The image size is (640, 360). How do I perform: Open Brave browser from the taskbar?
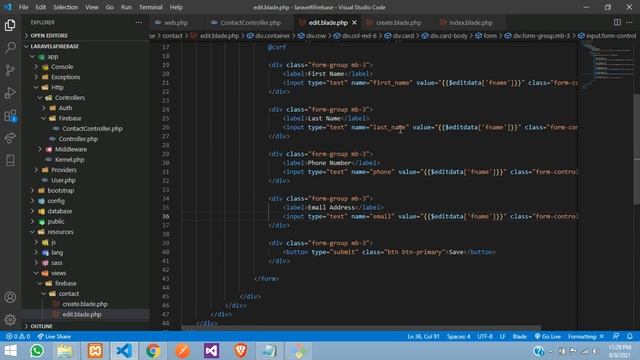pyautogui.click(x=240, y=351)
